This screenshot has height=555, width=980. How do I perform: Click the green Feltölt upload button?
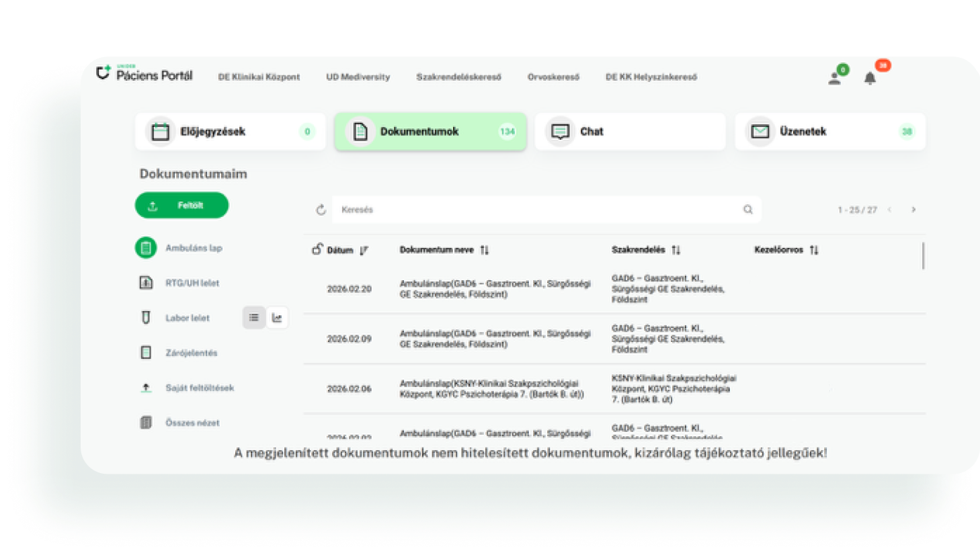[181, 206]
